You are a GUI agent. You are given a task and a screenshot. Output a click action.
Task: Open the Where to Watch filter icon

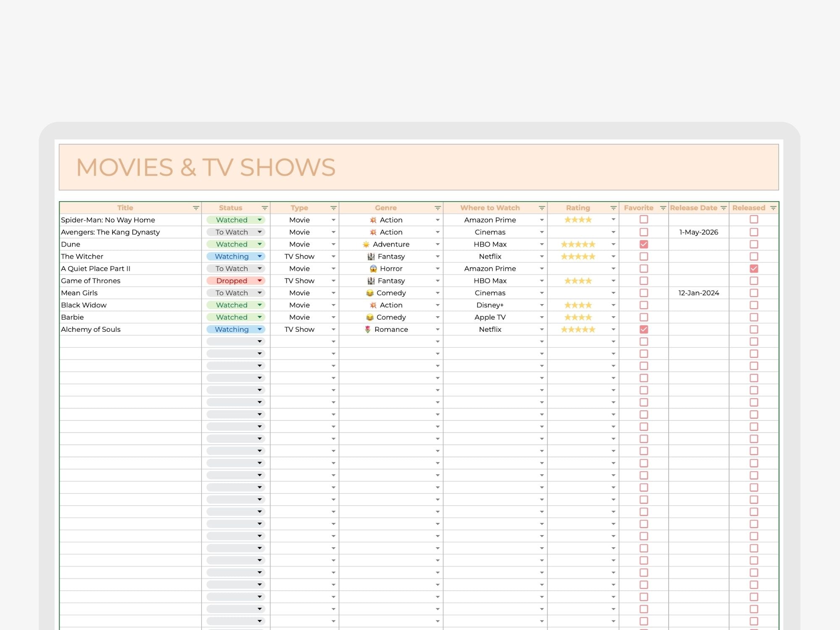coord(542,208)
